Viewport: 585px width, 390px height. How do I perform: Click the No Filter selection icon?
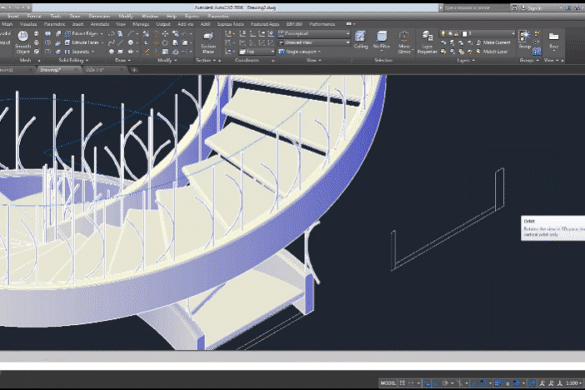click(x=381, y=40)
